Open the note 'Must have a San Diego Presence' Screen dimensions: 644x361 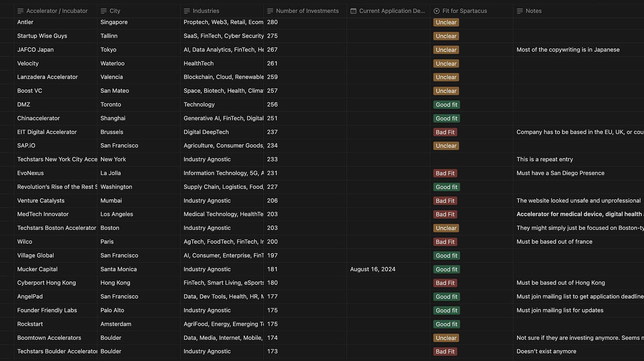pos(560,173)
